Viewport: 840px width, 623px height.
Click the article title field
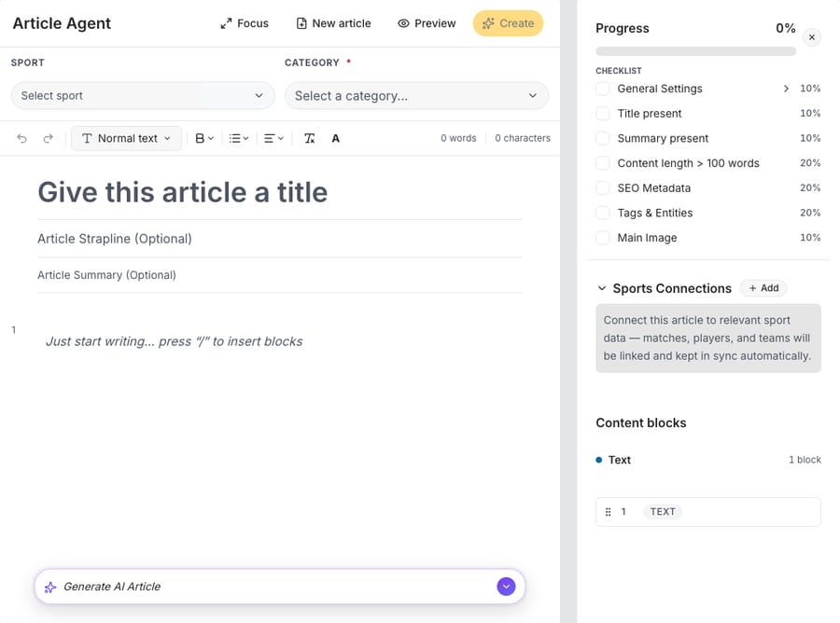280,192
